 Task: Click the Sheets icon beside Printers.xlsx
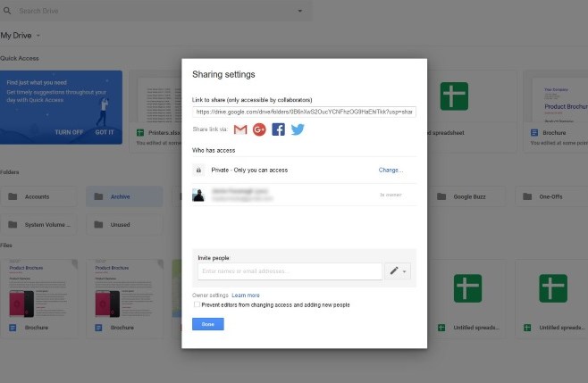(140, 133)
